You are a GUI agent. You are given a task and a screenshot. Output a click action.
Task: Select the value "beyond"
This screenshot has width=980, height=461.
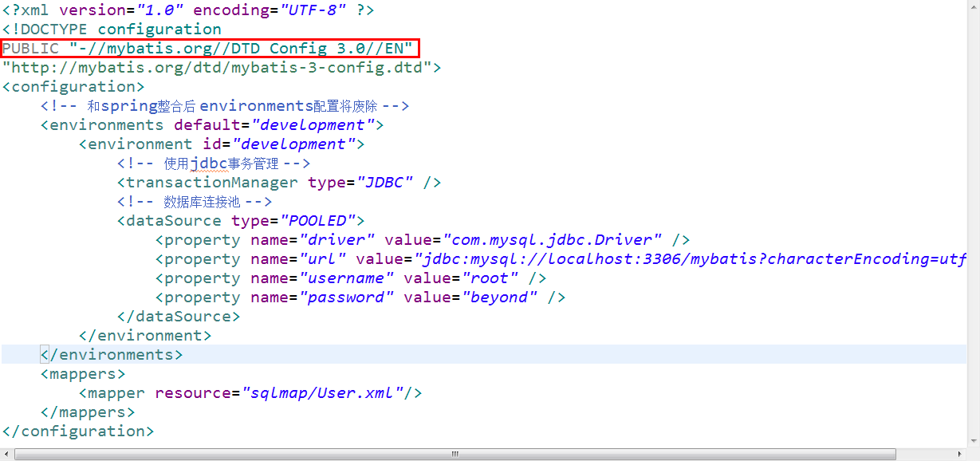(x=499, y=297)
